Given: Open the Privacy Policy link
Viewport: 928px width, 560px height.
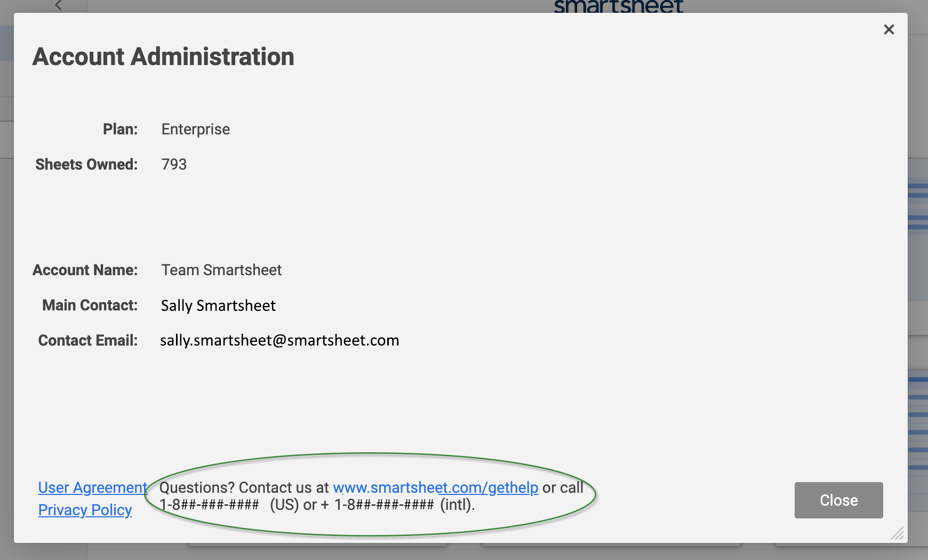Looking at the screenshot, I should [x=85, y=510].
